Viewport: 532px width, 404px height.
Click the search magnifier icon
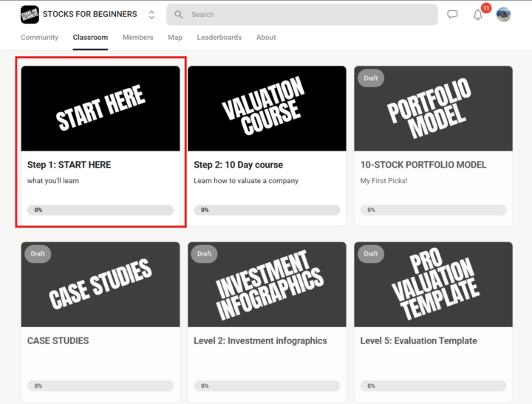click(180, 15)
